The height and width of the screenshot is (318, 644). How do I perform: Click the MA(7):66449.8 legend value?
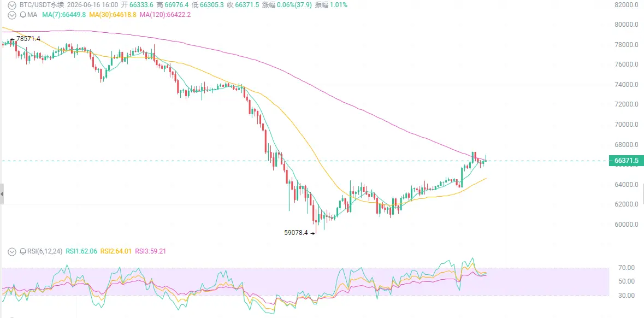(64, 15)
